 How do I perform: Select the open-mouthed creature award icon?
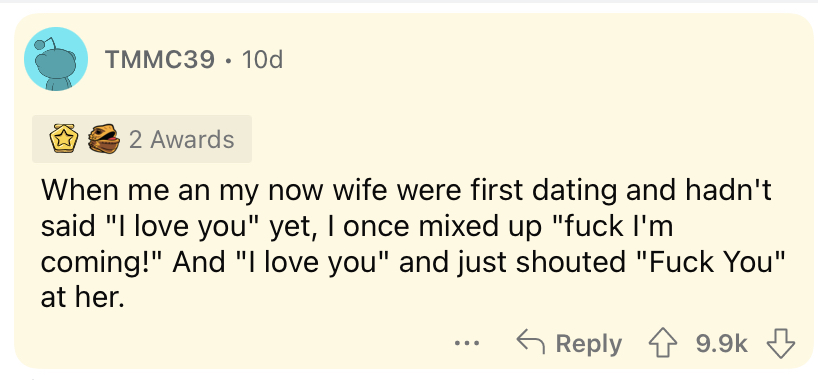tap(103, 139)
